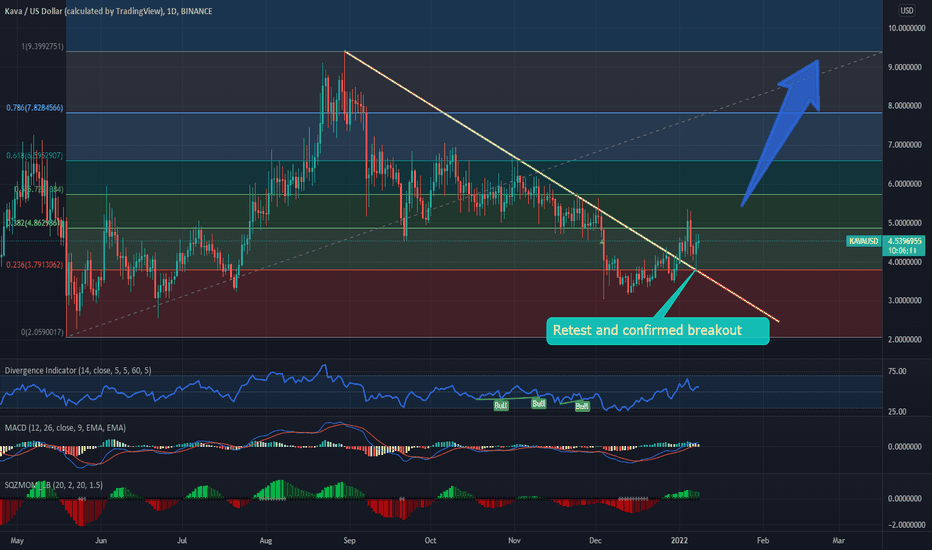Screen dimensions: 932x550
Task: Click the Oct label on time axis
Action: (x=430, y=540)
